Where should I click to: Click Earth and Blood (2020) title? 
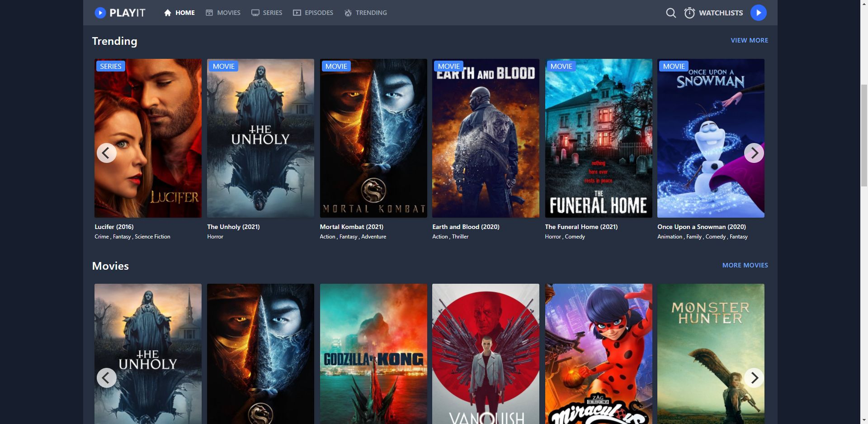[466, 227]
